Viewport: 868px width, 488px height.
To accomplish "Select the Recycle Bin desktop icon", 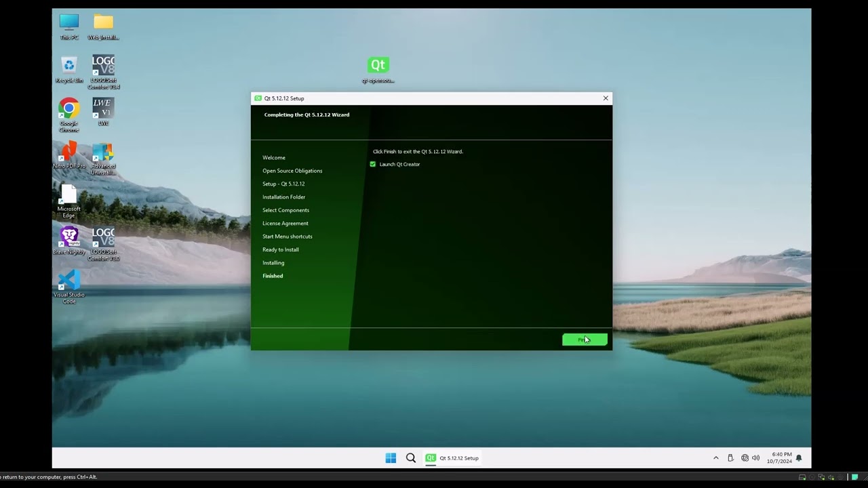I will [69, 70].
